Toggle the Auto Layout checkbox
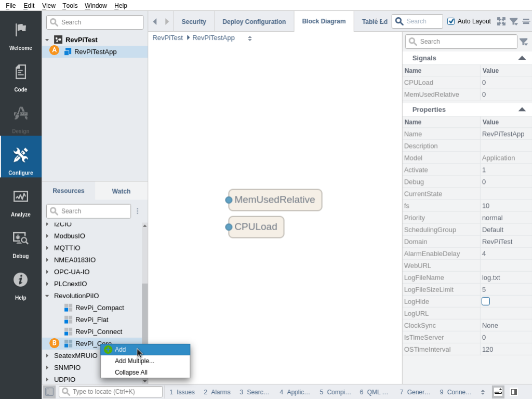This screenshot has width=532, height=399. pyautogui.click(x=451, y=21)
